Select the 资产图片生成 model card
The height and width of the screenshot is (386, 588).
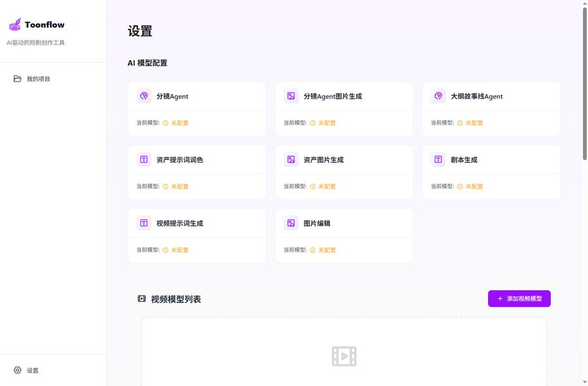pos(344,172)
